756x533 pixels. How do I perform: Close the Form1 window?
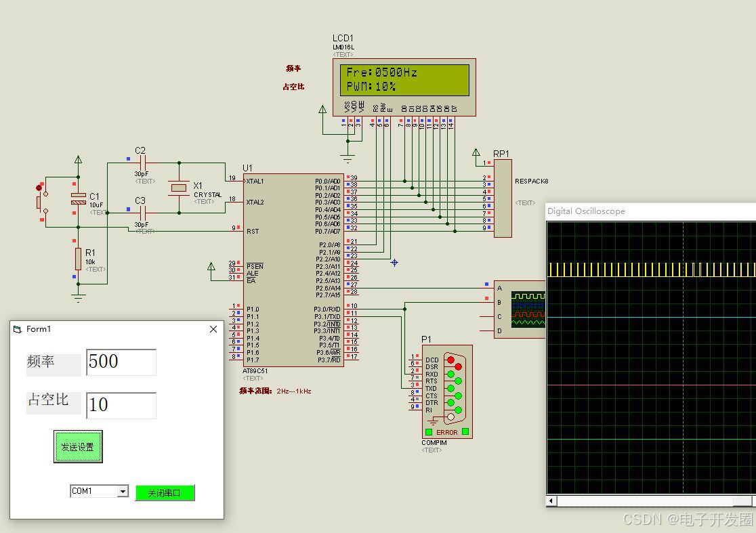click(213, 329)
